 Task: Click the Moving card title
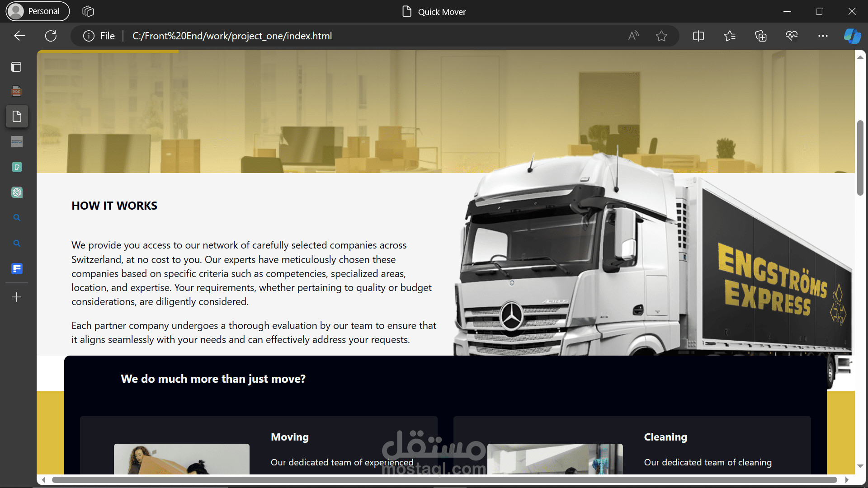(x=290, y=437)
